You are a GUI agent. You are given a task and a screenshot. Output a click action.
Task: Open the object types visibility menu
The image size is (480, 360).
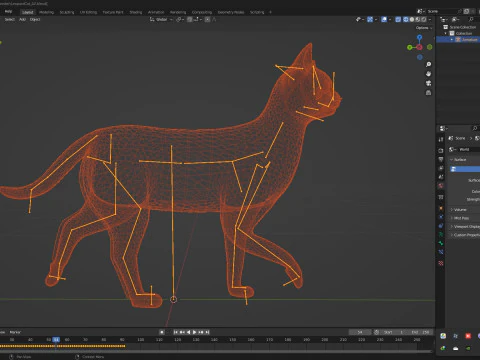tap(359, 20)
